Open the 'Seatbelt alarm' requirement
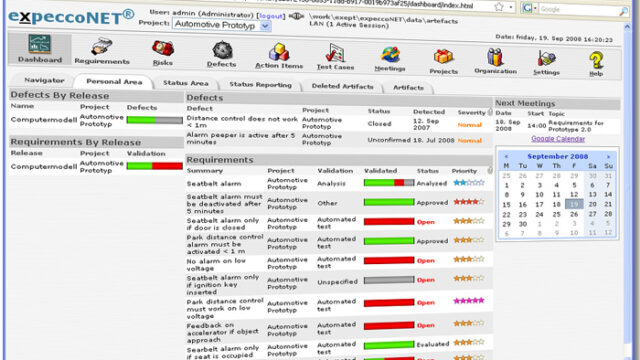The image size is (640, 360). [214, 184]
